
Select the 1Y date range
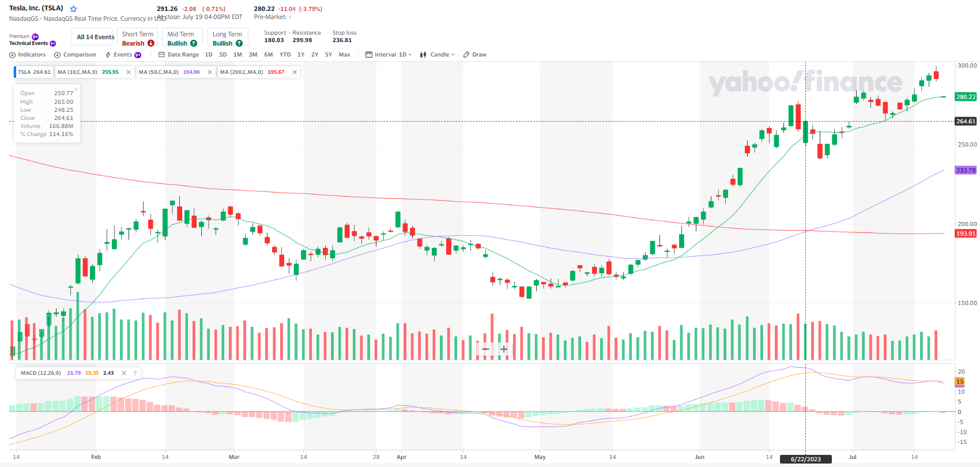tap(301, 55)
